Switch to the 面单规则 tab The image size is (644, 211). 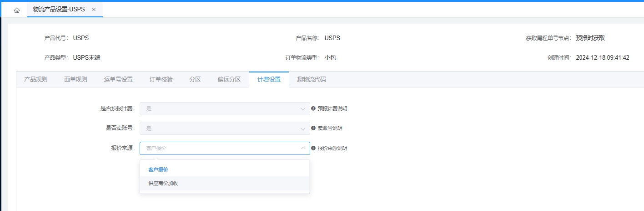[75, 79]
